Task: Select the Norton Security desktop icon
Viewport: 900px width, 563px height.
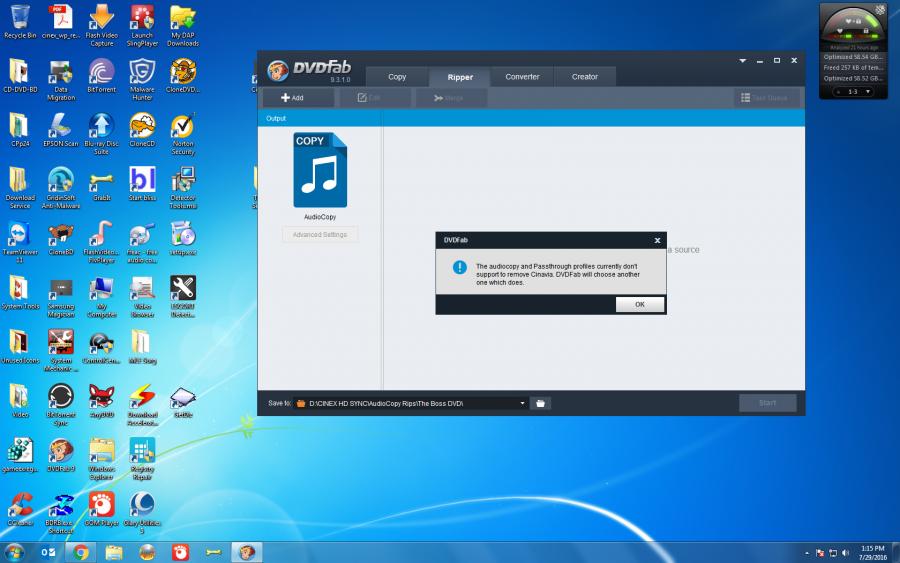Action: pos(183,133)
